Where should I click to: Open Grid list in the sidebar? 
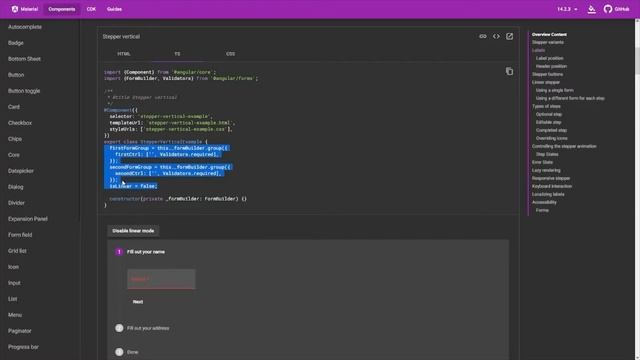tap(17, 251)
